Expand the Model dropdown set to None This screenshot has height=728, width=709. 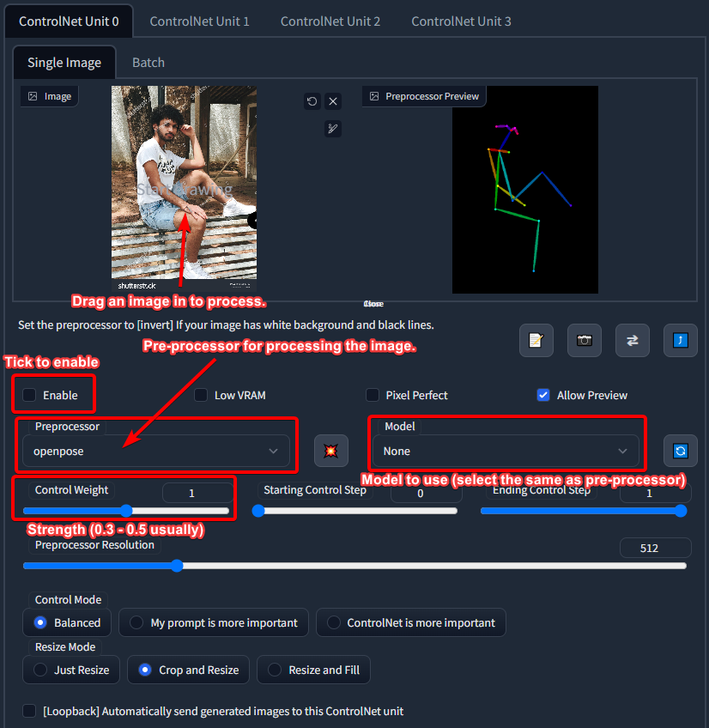(x=506, y=451)
